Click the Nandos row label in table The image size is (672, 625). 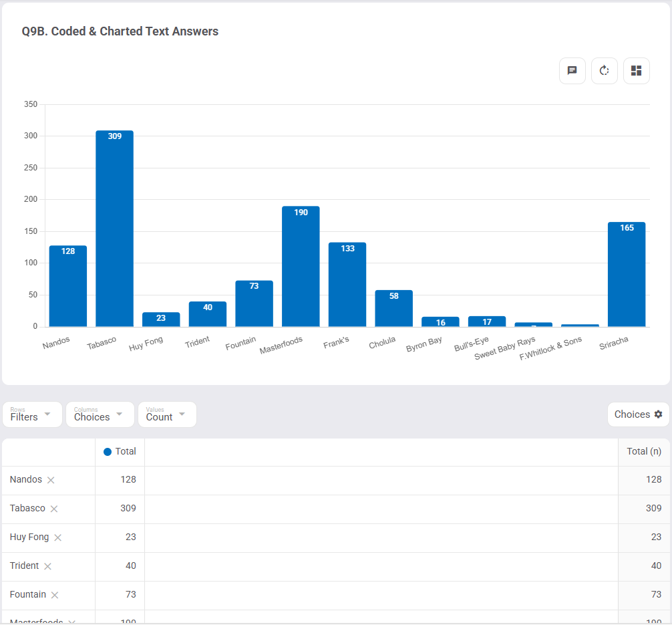pos(25,479)
